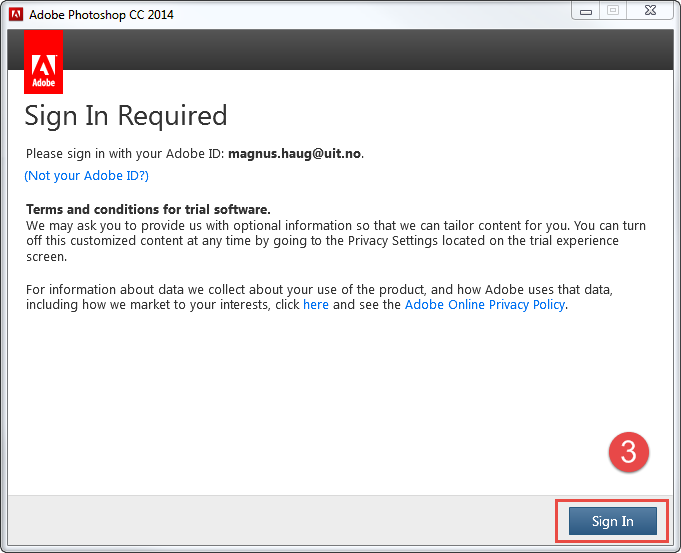Follow the "here" data collection link

pyautogui.click(x=316, y=305)
